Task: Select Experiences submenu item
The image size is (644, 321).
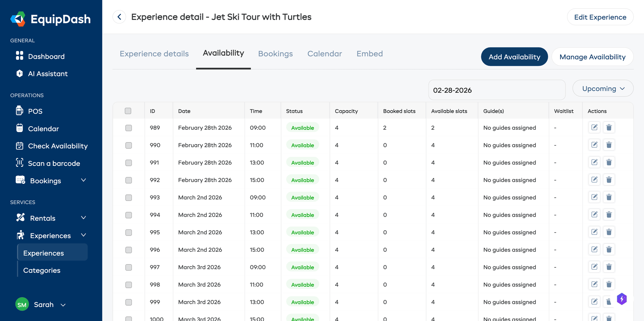Action: (x=53, y=253)
